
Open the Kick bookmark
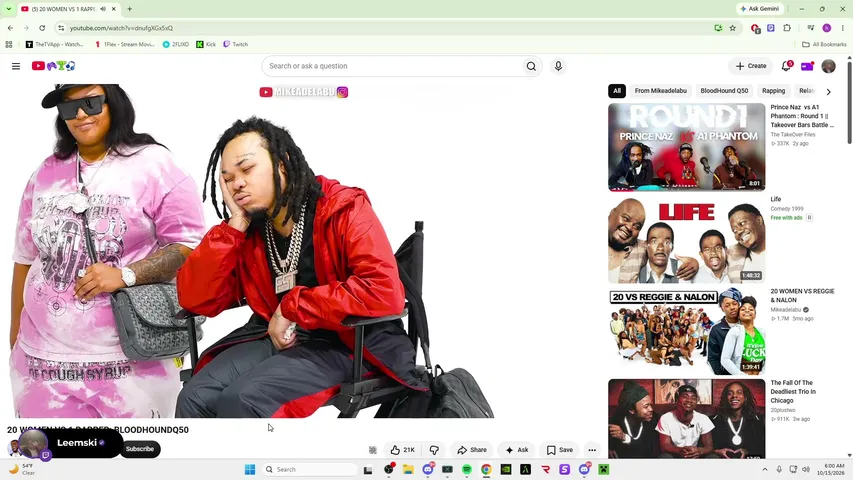pos(206,44)
